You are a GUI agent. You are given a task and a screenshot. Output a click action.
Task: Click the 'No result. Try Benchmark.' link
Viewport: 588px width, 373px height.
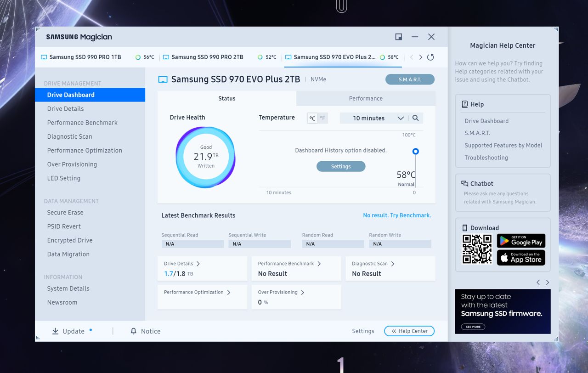click(x=397, y=215)
